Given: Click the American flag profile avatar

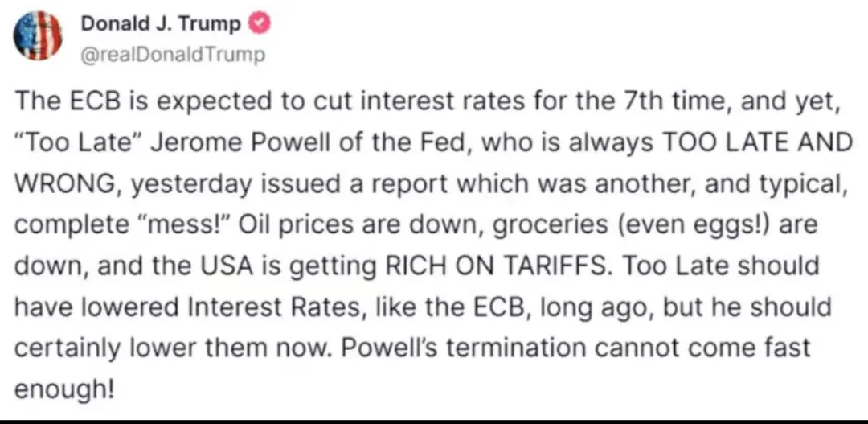Looking at the screenshot, I should [38, 36].
